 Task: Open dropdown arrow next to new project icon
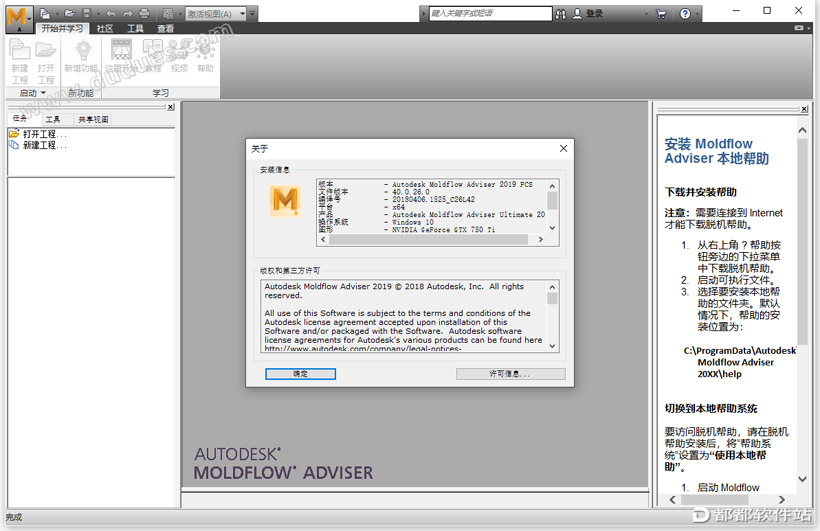[x=56, y=14]
